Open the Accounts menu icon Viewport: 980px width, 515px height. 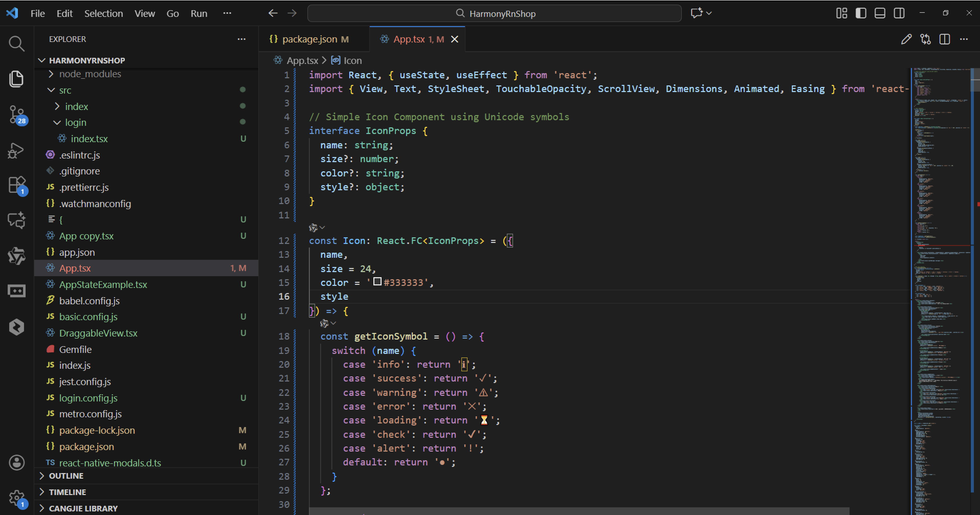tap(16, 463)
